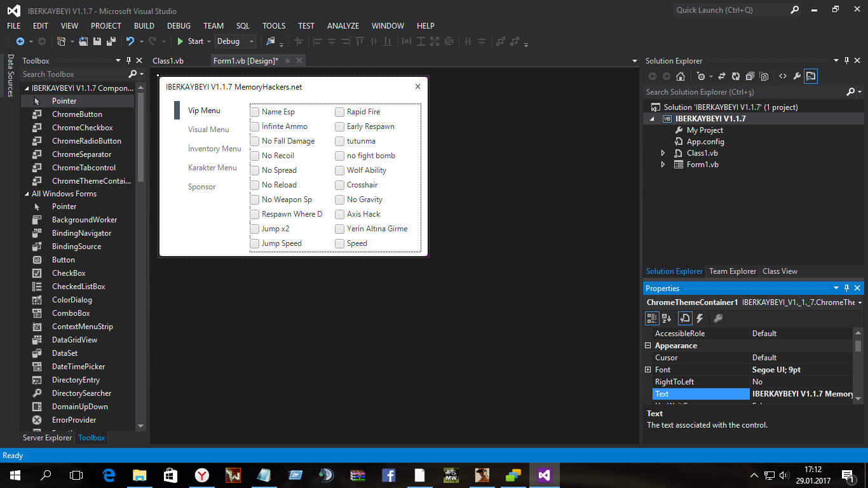This screenshot has height=488, width=868.
Task: Click the Home icon in Solution Explorer
Action: pos(681,76)
